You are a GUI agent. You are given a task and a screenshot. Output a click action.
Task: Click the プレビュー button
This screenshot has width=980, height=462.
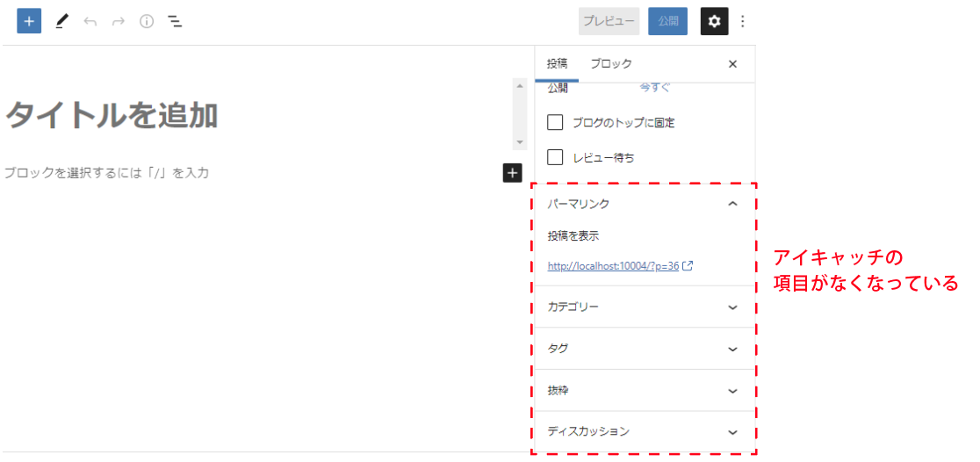(x=609, y=21)
